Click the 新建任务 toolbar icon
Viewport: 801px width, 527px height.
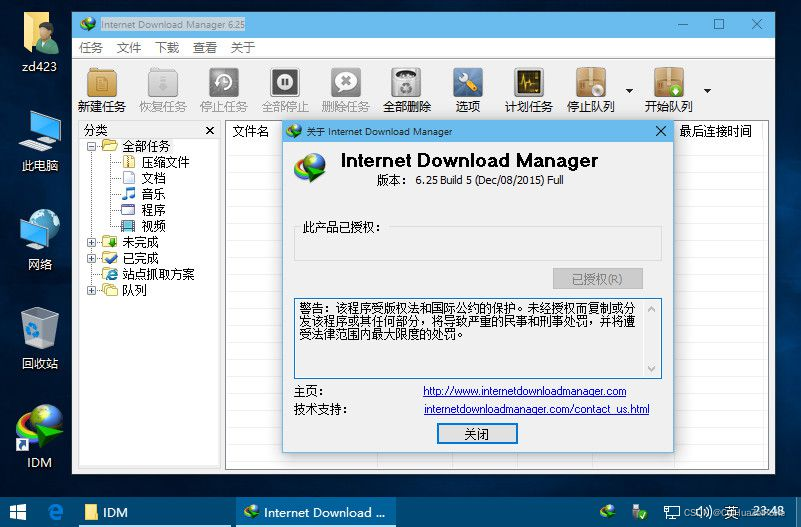[x=102, y=83]
